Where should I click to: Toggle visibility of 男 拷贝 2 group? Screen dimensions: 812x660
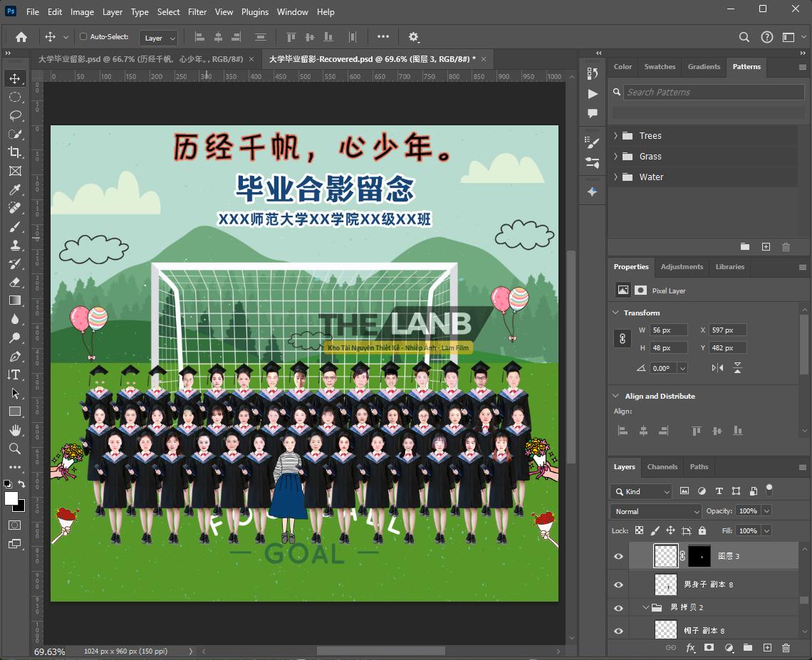pos(618,608)
